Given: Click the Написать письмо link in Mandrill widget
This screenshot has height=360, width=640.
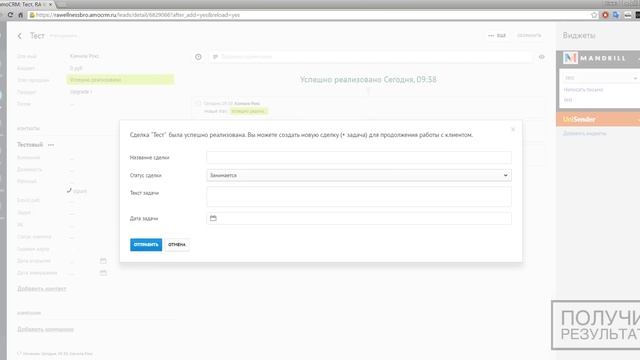Looking at the screenshot, I should [583, 90].
